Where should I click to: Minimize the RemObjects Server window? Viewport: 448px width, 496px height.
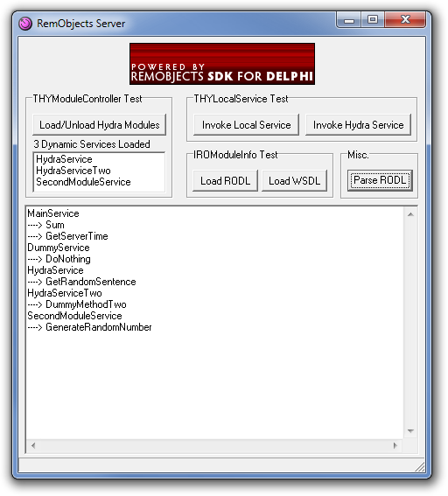point(349,20)
